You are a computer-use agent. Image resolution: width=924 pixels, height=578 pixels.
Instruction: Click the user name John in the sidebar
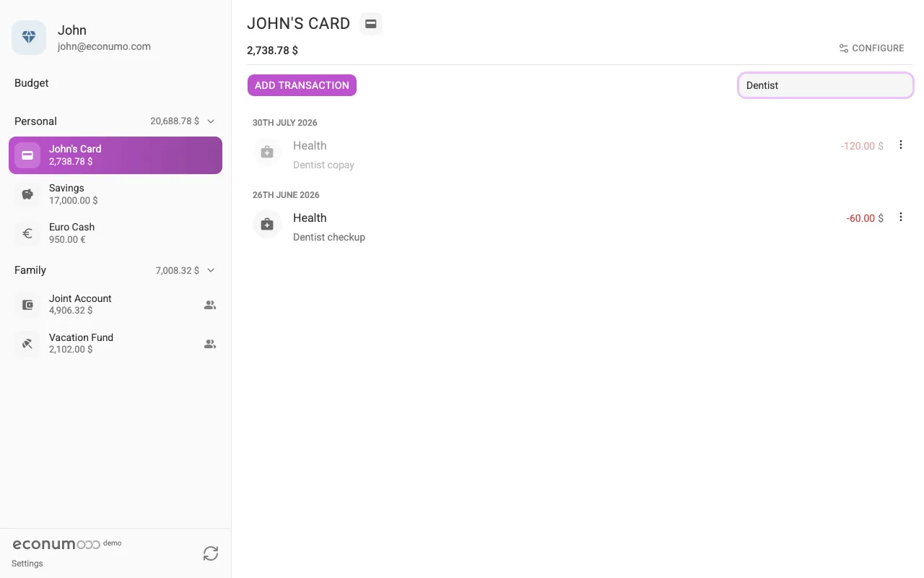click(x=72, y=30)
